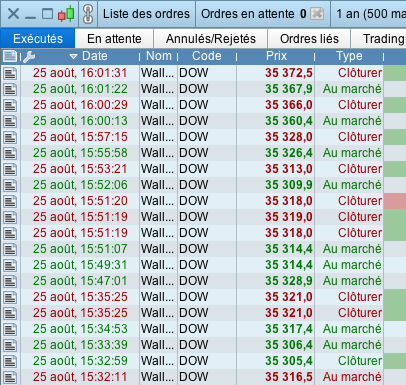Screen dimensions: 406x385
Task: Click Au marché type in 15:55:58 row
Action: pyautogui.click(x=352, y=153)
